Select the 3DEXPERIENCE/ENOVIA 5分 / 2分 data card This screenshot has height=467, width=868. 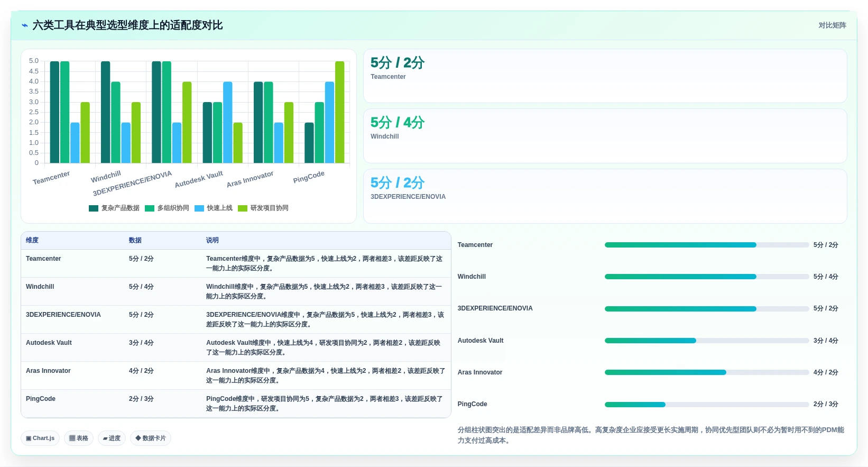click(x=605, y=196)
